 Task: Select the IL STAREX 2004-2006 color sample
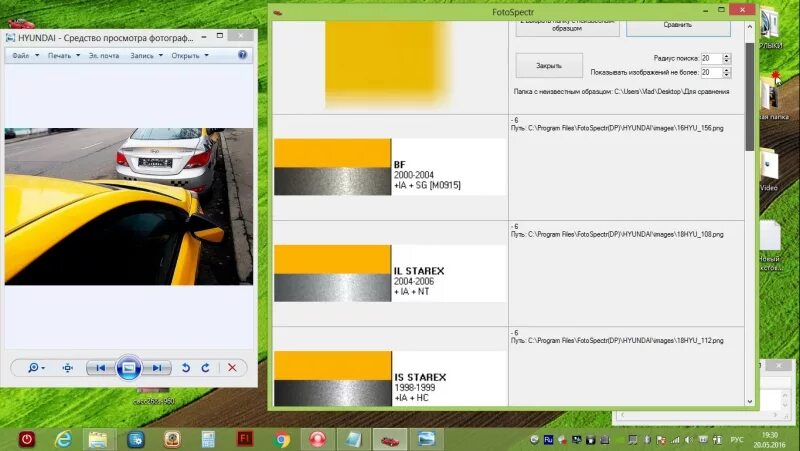[x=390, y=273]
